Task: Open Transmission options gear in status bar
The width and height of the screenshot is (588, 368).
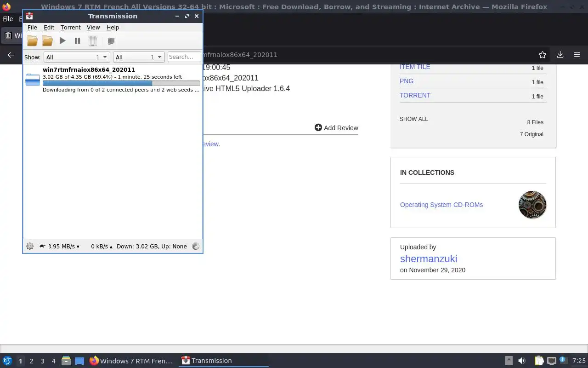Action: point(30,246)
